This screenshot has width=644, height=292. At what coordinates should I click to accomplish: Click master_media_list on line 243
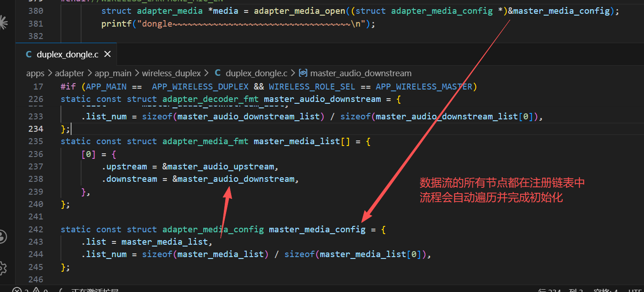165,241
